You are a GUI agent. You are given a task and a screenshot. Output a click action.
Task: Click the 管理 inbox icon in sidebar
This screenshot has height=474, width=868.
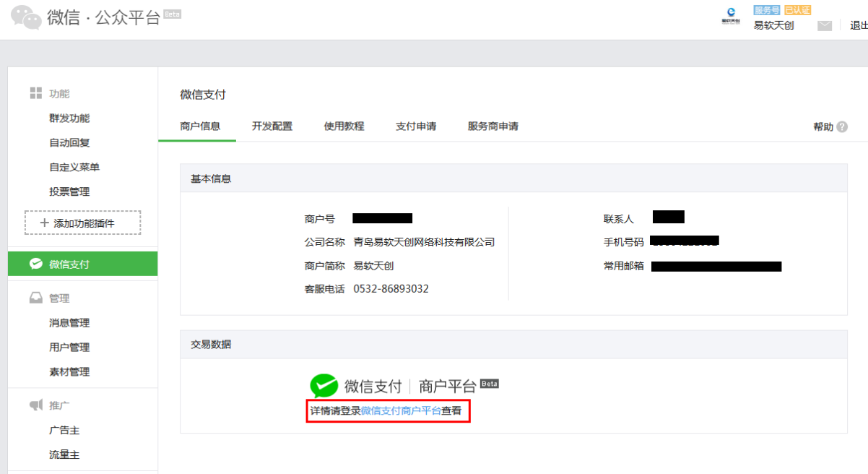click(35, 298)
